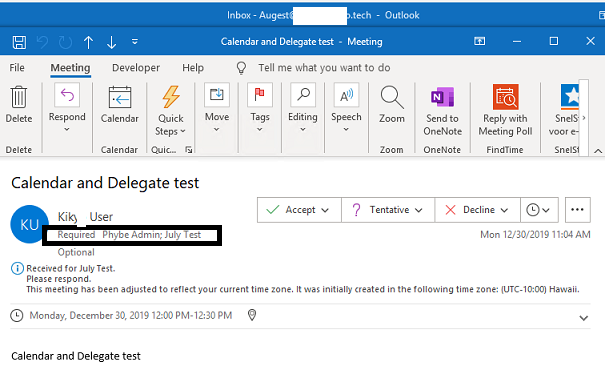Screen dimensions: 605x378
Task: Open Quick Steps lightning bolt menu
Action: 171,96
